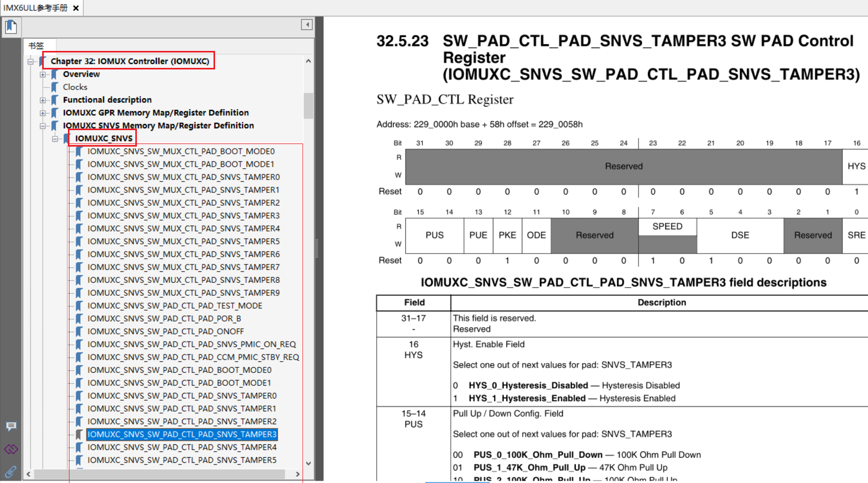The width and height of the screenshot is (868, 483).
Task: Click bookmark panel vertical scroll up arrow
Action: coord(308,61)
